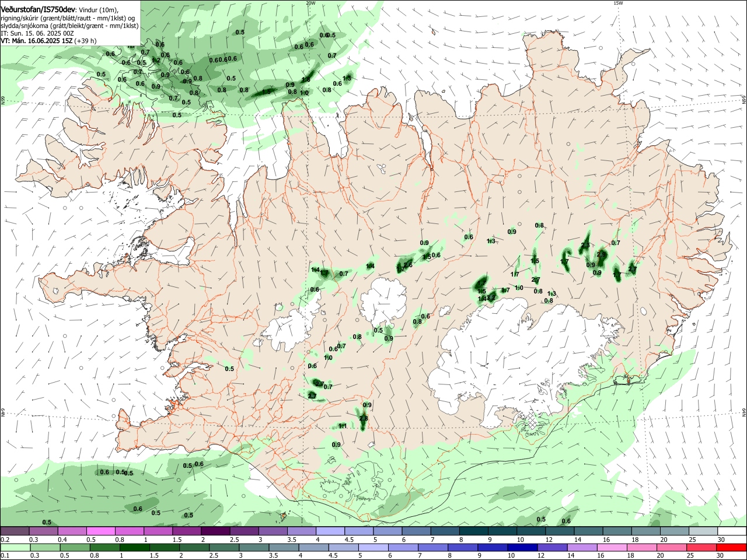Pick the green 0.3–0.5 rain swatch

click(44, 547)
